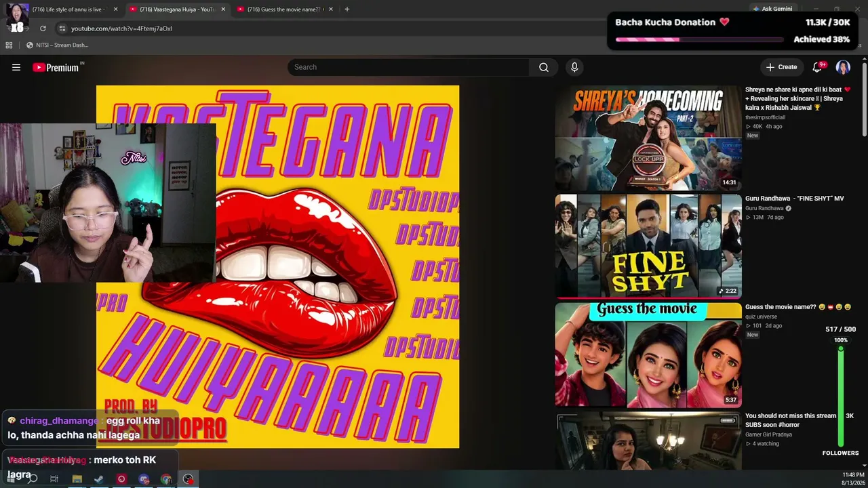Open Steam from the taskbar

point(99,479)
